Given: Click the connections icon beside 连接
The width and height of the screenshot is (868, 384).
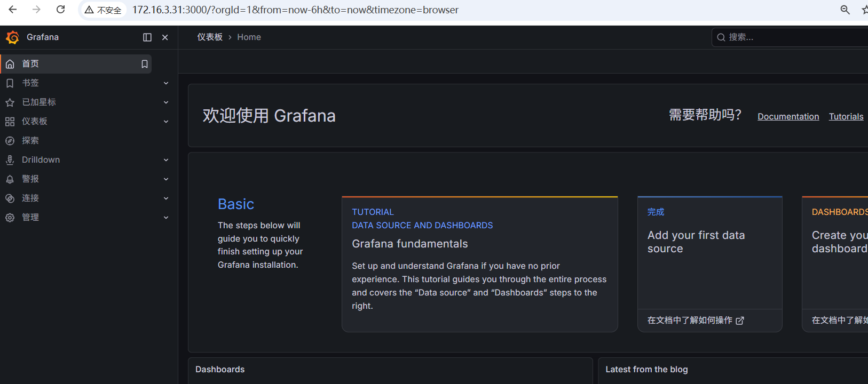Looking at the screenshot, I should click(10, 198).
